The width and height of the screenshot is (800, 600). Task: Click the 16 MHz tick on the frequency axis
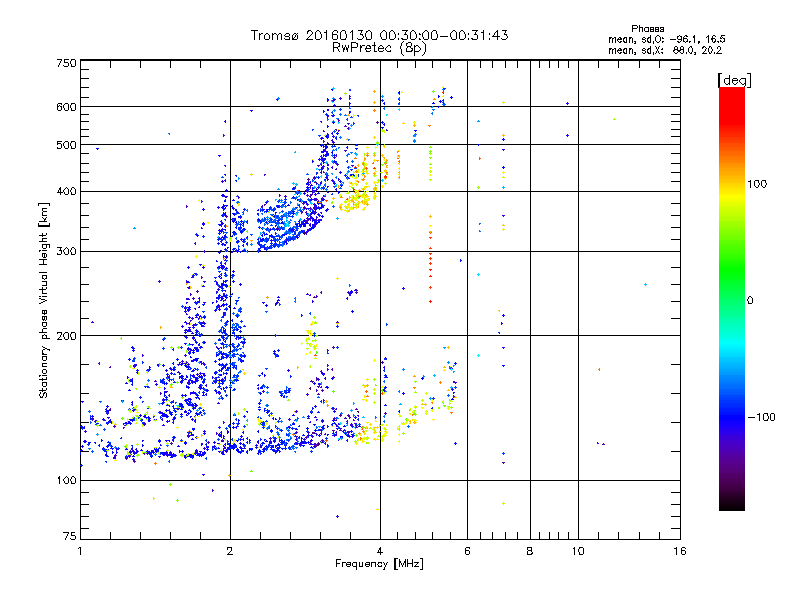click(680, 551)
